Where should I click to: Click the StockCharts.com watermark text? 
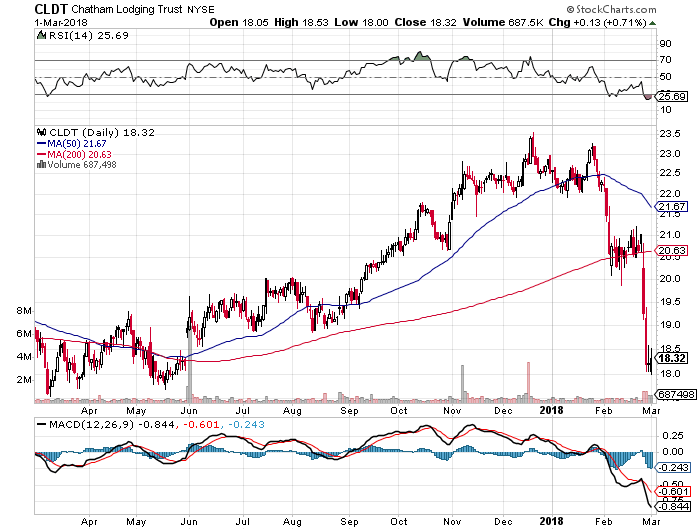click(612, 9)
